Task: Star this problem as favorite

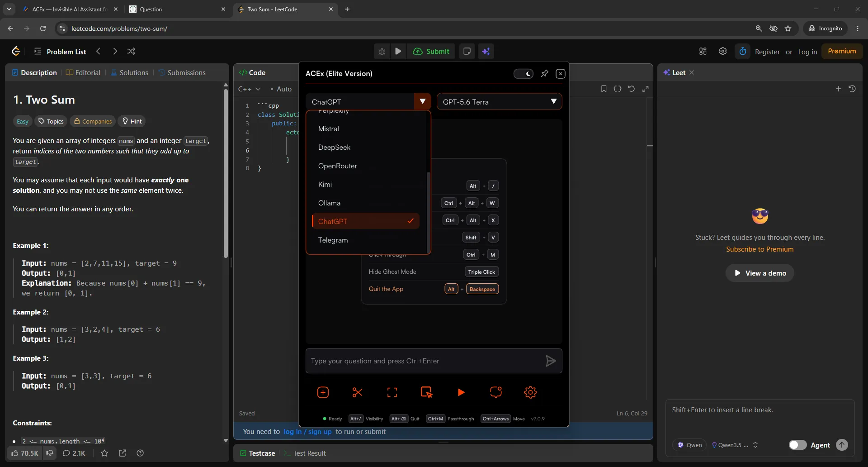Action: click(x=104, y=453)
